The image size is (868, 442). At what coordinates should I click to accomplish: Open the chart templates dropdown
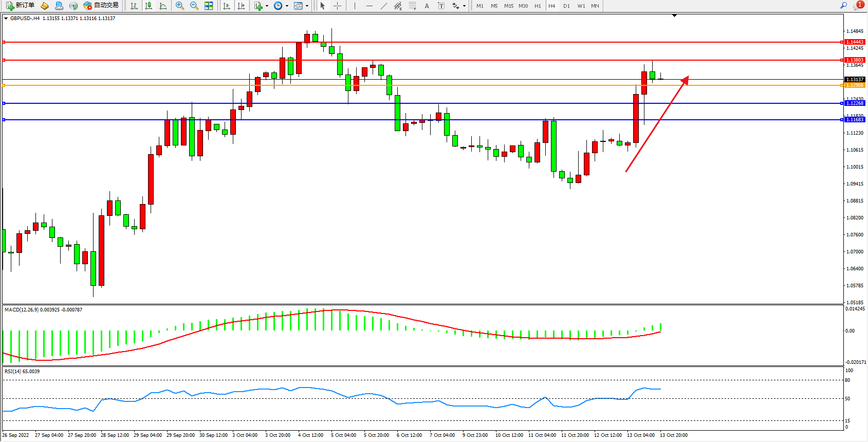click(x=307, y=6)
